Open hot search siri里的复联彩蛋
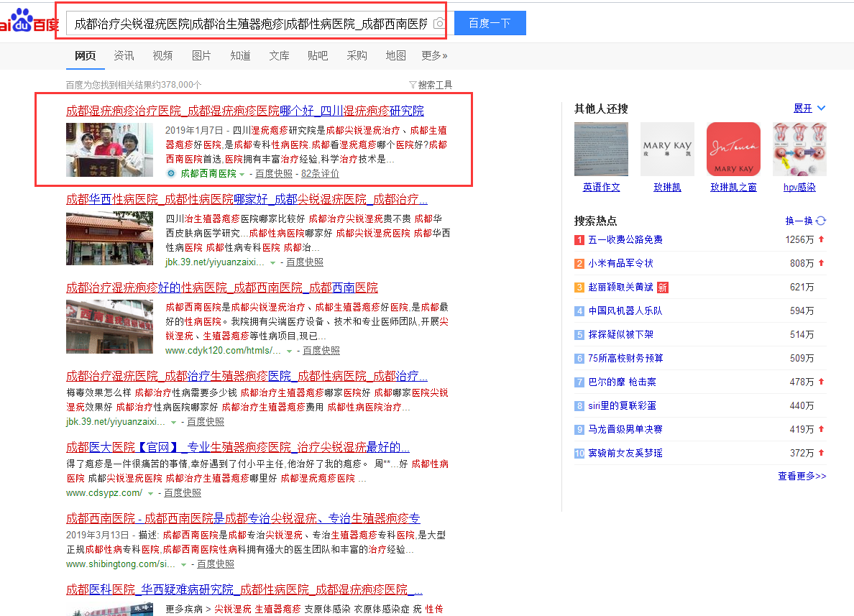This screenshot has width=854, height=616. (x=622, y=405)
